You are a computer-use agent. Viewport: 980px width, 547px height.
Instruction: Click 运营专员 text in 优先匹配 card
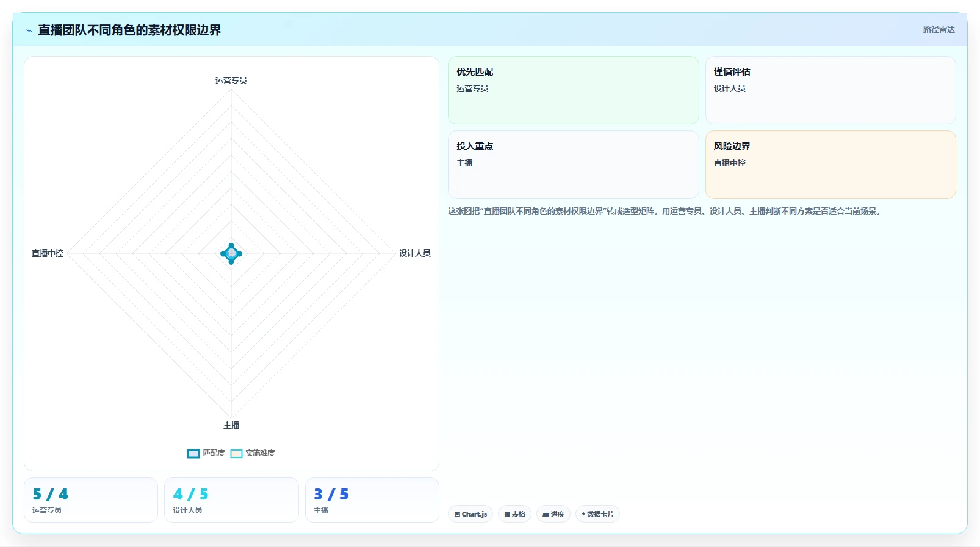point(472,88)
